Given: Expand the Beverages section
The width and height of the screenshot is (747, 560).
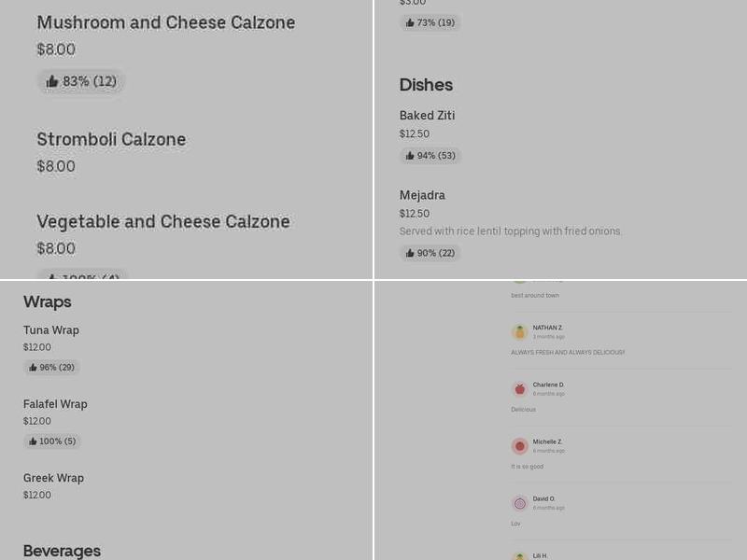Looking at the screenshot, I should coord(62,551).
